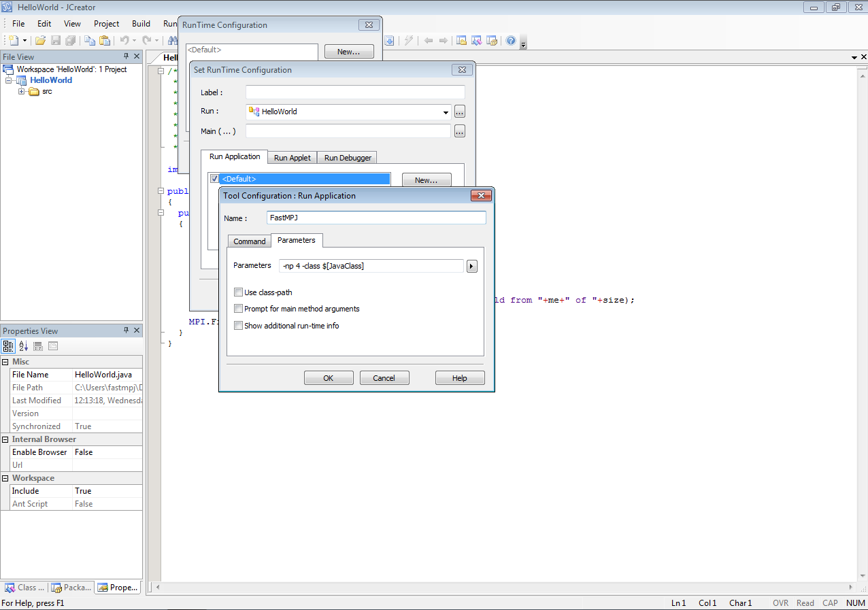Collapse the Workspace properties section
This screenshot has height=610, width=868.
(5, 478)
